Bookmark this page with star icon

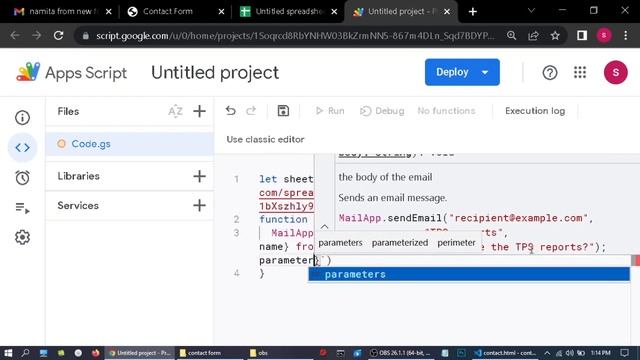click(555, 36)
